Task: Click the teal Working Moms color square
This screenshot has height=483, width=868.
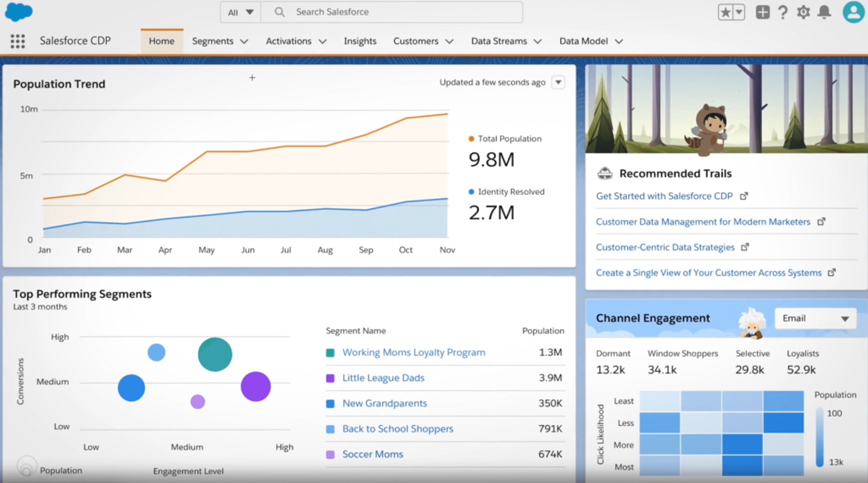Action: click(330, 353)
